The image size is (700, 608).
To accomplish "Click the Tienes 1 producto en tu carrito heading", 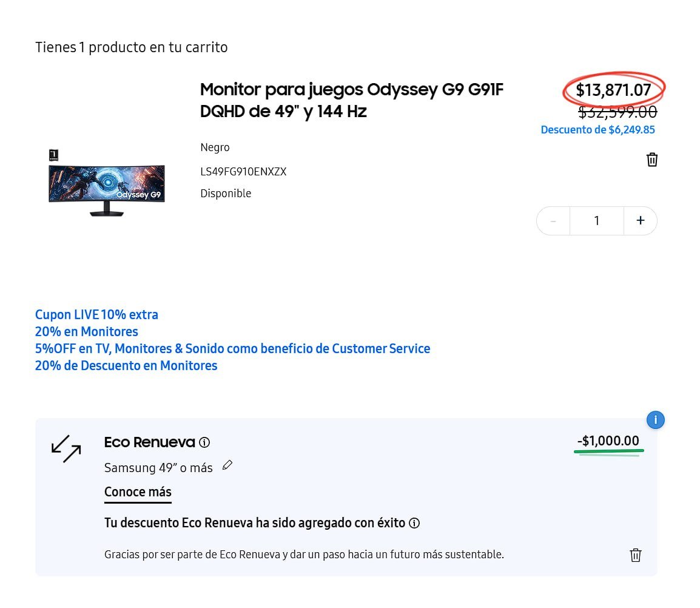I will point(131,47).
